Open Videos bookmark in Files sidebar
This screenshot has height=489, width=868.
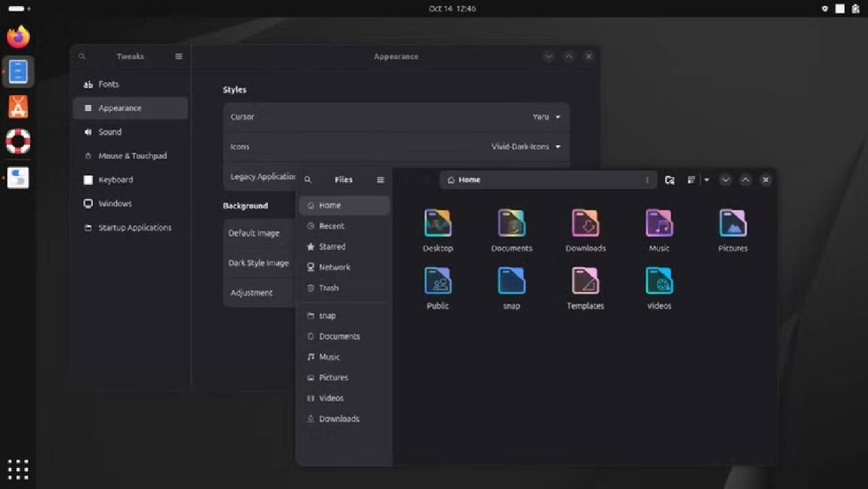tap(344, 398)
